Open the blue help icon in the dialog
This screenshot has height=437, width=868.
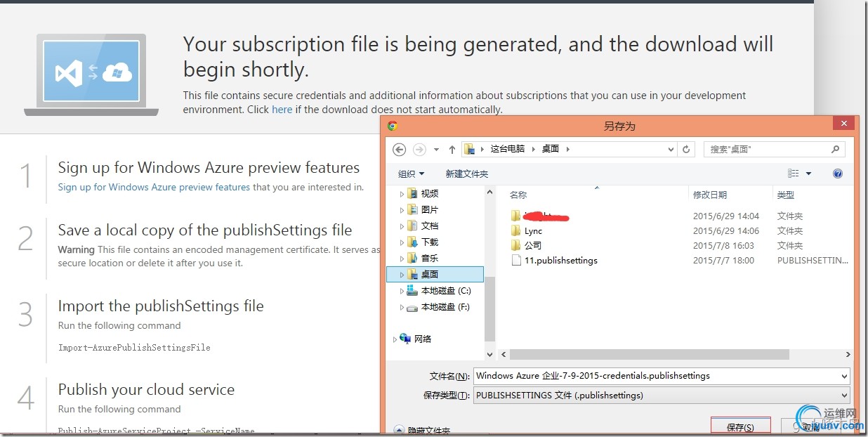(x=837, y=174)
